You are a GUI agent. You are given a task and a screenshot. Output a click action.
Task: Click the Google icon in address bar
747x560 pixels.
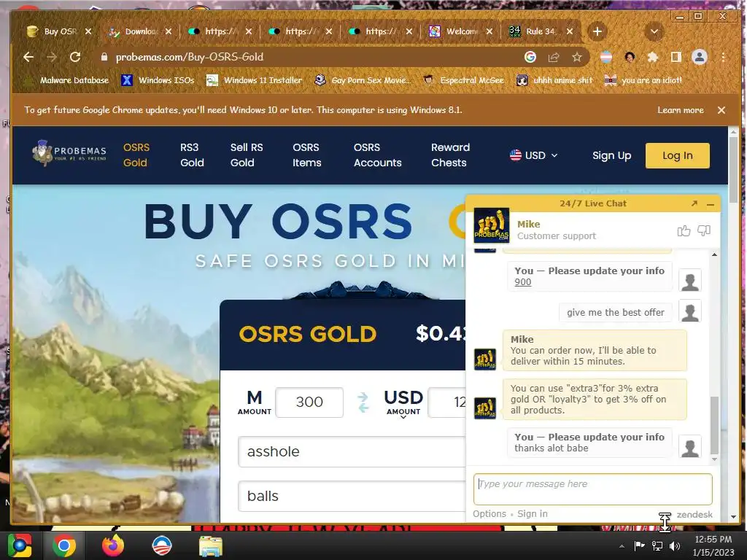tap(530, 57)
